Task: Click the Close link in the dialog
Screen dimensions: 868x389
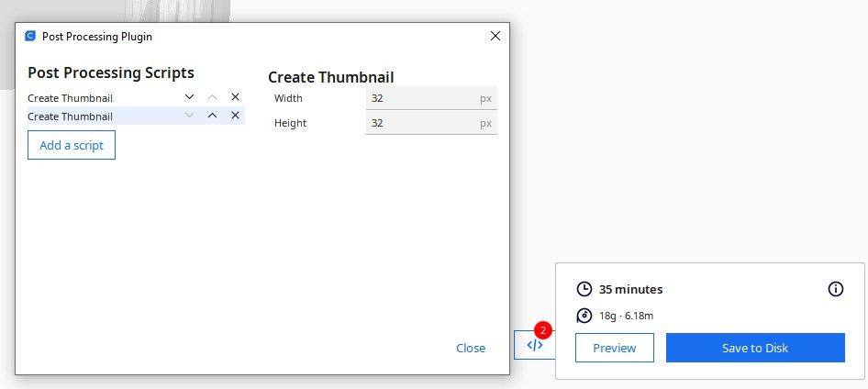Action: click(x=471, y=348)
